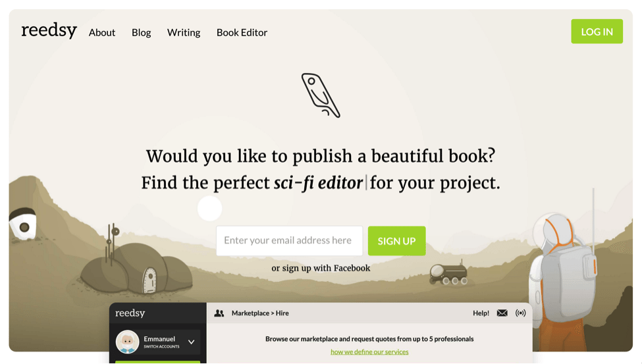Image resolution: width=642 pixels, height=364 pixels.
Task: Open the Book Editor link
Action: coord(242,32)
